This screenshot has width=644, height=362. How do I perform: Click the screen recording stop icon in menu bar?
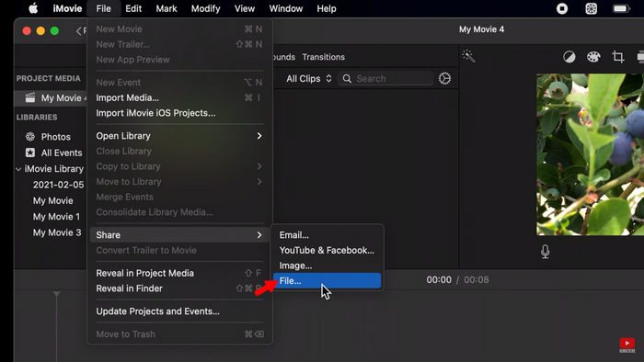point(562,8)
